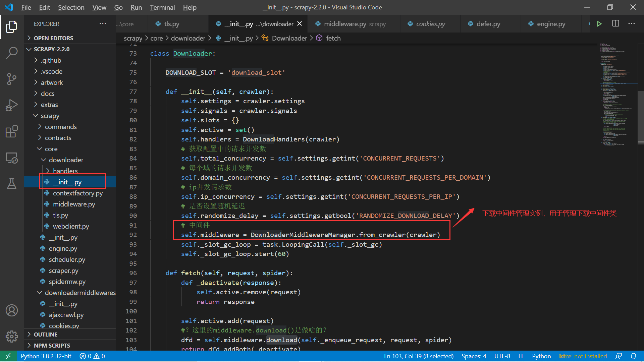Open the Explorer view in activity bar
Screen dimensions: 644x362
(12, 27)
